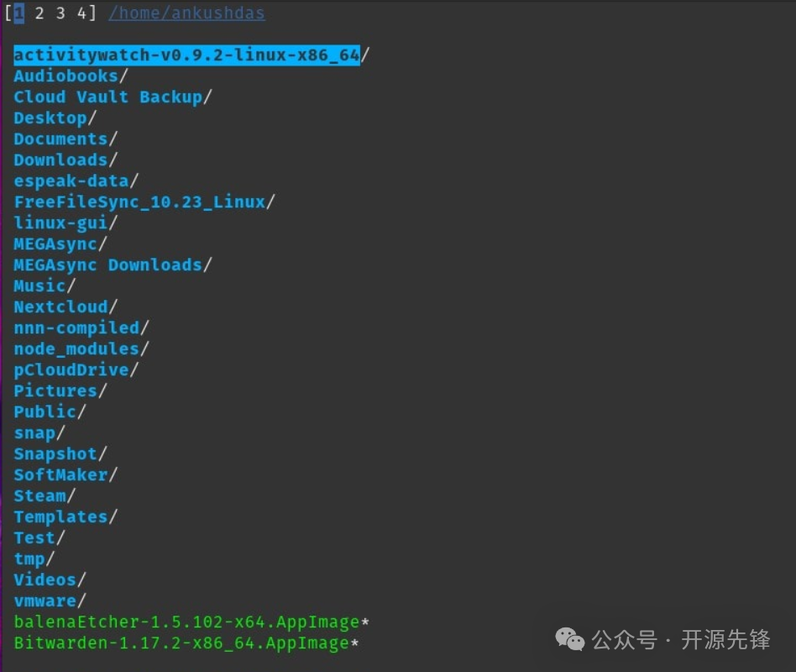Select the vmware directory
The height and width of the screenshot is (672, 796).
pyautogui.click(x=50, y=601)
